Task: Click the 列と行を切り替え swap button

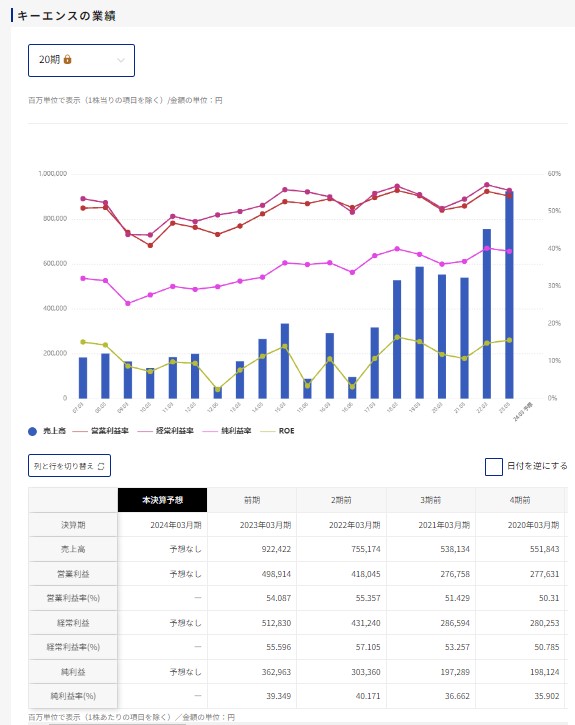Action: tap(69, 466)
